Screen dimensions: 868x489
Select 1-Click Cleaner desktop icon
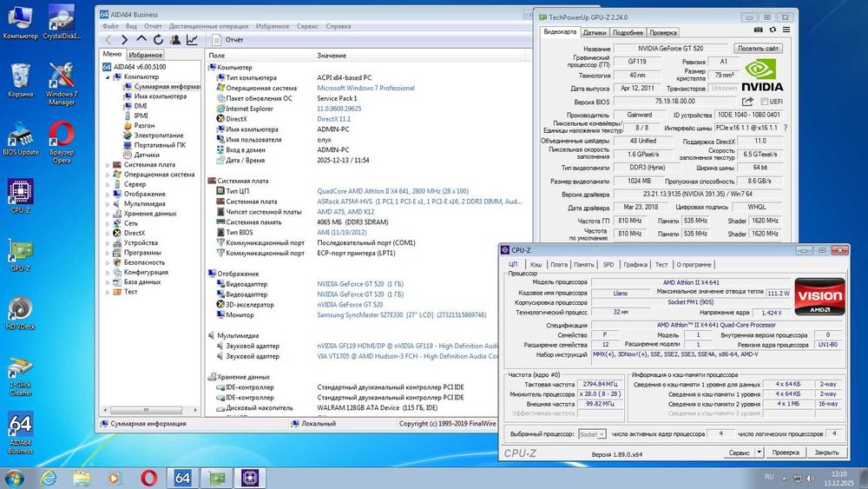21,375
